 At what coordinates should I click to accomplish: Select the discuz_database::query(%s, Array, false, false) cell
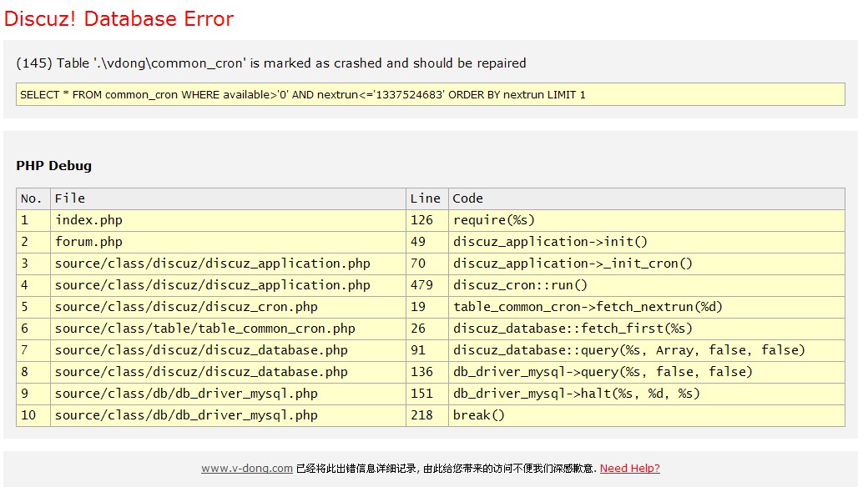(x=647, y=350)
